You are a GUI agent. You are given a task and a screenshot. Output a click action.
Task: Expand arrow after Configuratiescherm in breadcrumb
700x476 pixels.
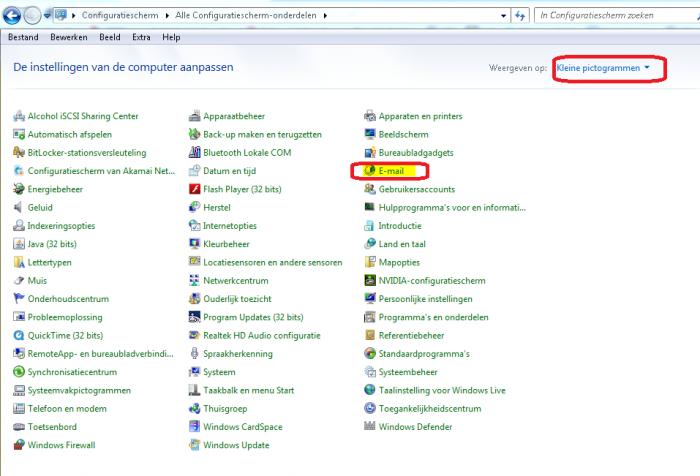coord(167,16)
